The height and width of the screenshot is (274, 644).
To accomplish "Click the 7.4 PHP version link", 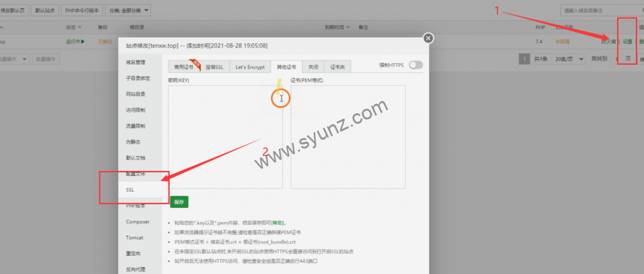I will 539,41.
